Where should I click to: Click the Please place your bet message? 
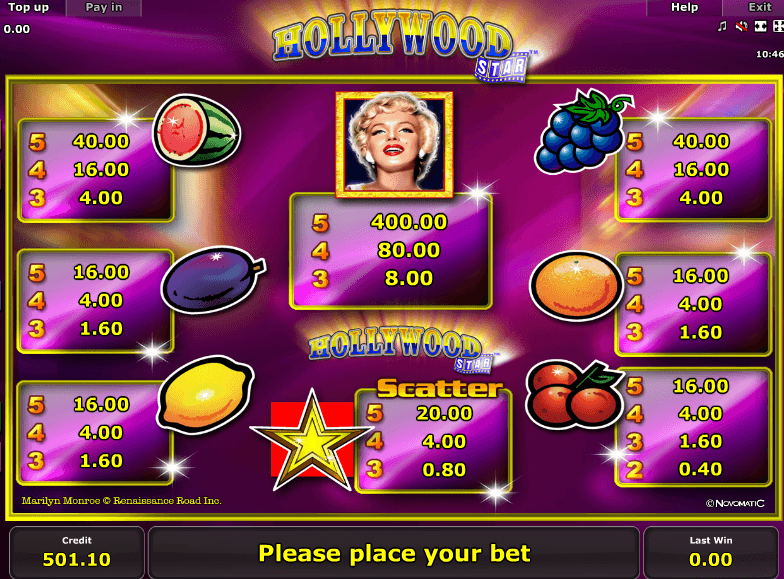tap(394, 553)
